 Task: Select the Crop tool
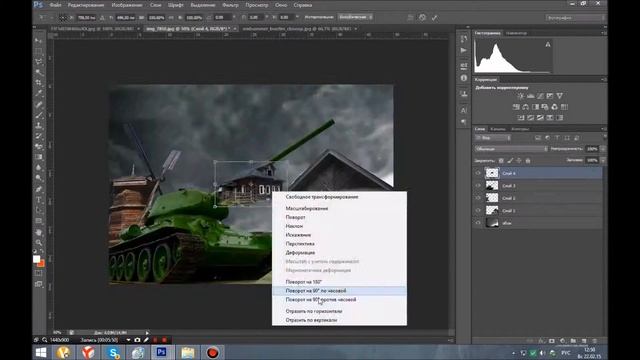coord(39,83)
